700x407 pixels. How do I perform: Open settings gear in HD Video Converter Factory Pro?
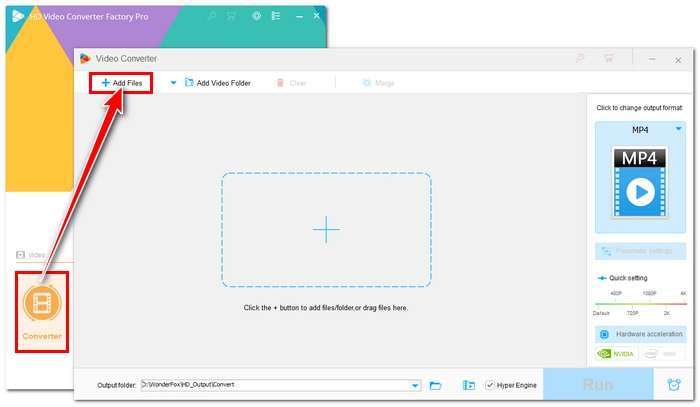pos(256,16)
